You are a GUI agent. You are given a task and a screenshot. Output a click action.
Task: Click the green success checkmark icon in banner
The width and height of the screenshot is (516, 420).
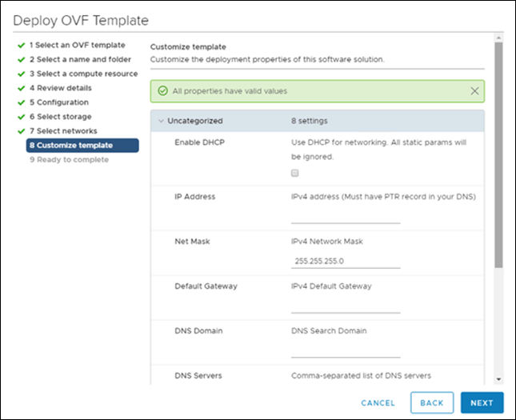pos(162,91)
